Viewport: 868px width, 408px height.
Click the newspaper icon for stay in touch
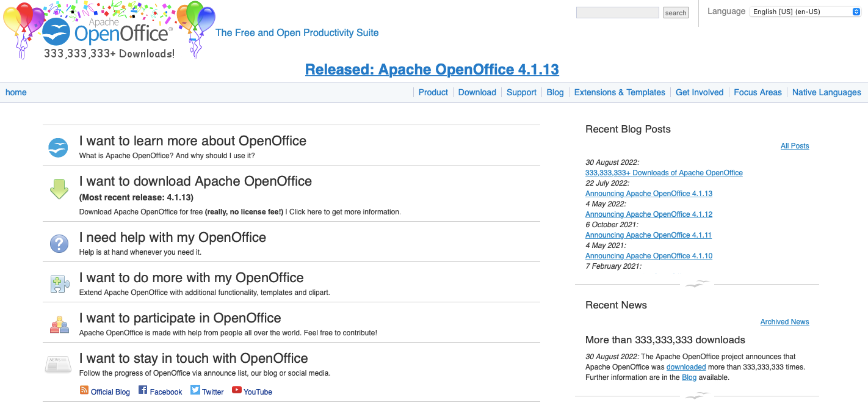59,365
